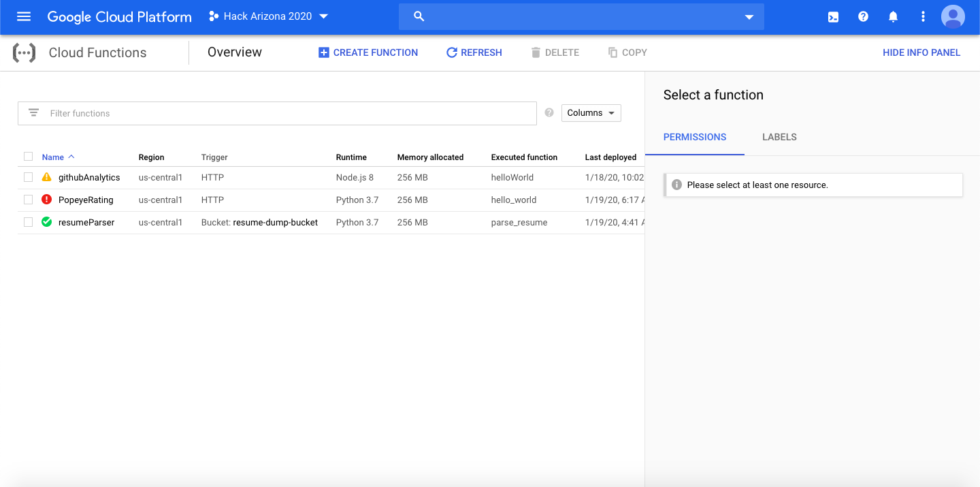Switch to the PERMISSIONS tab
Screen dimensions: 980x487
click(695, 137)
